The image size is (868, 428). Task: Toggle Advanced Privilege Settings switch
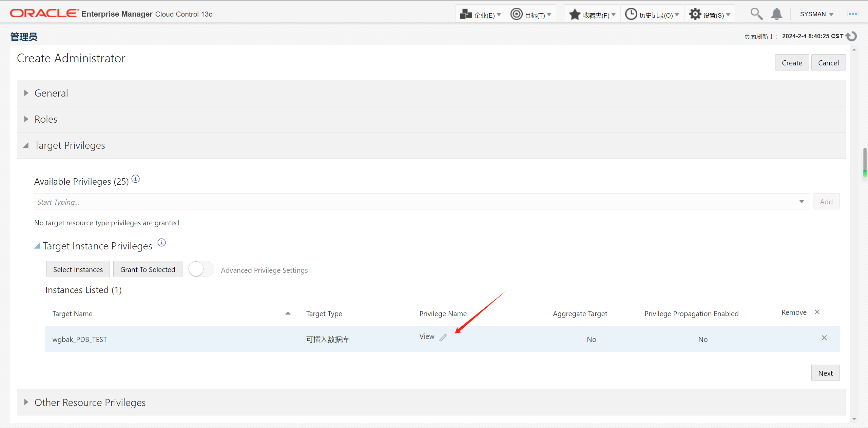tap(201, 269)
